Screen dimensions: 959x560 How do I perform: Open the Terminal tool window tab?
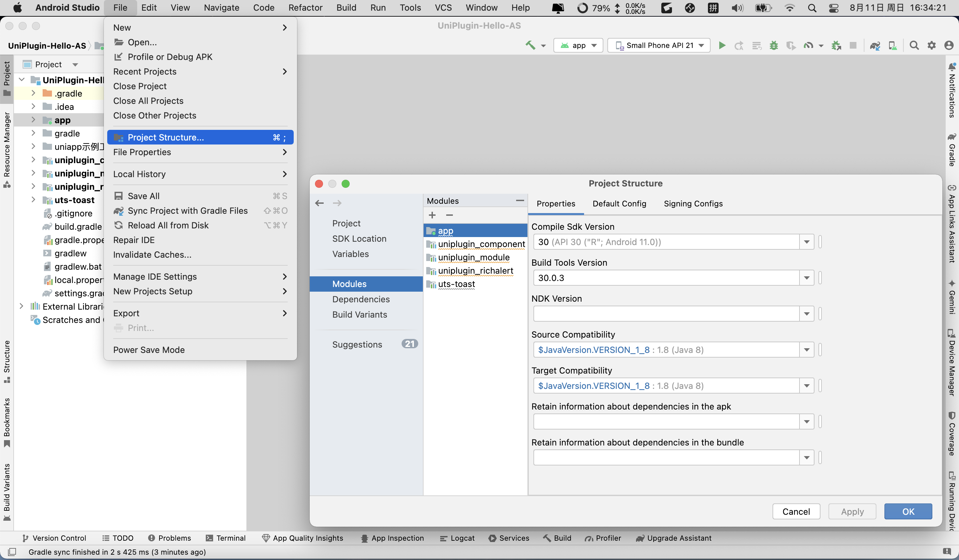tap(226, 538)
